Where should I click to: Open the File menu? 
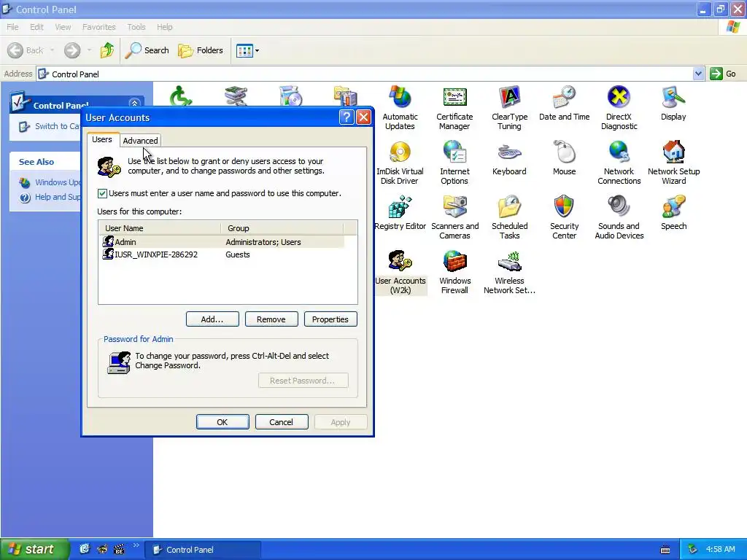12,27
